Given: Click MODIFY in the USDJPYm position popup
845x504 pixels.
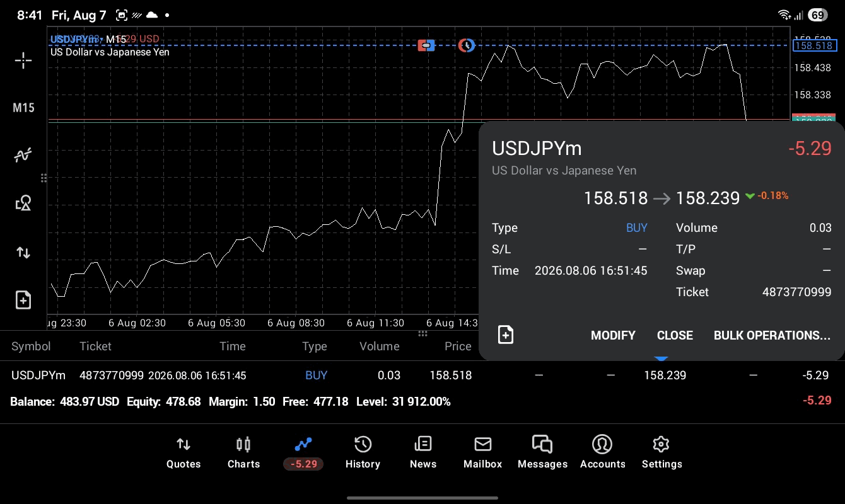Looking at the screenshot, I should point(613,335).
